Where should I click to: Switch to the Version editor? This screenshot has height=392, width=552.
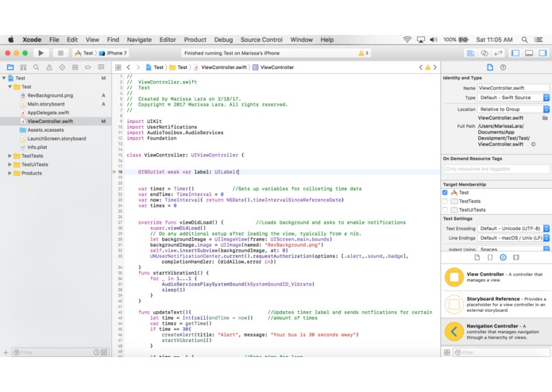tap(497, 53)
